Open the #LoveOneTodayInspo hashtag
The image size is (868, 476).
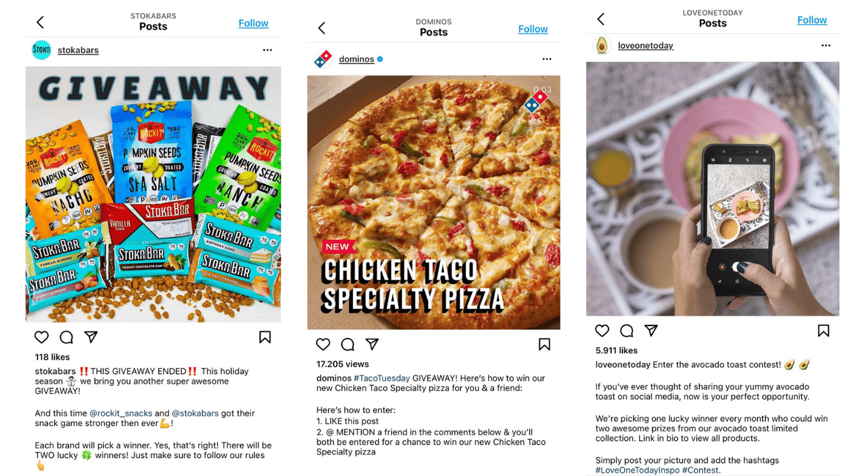coord(637,470)
